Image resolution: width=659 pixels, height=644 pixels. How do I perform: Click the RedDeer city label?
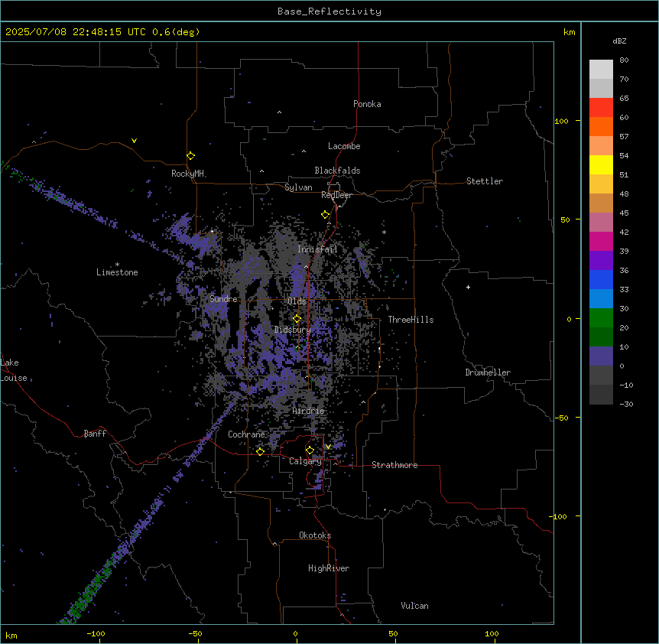(336, 195)
